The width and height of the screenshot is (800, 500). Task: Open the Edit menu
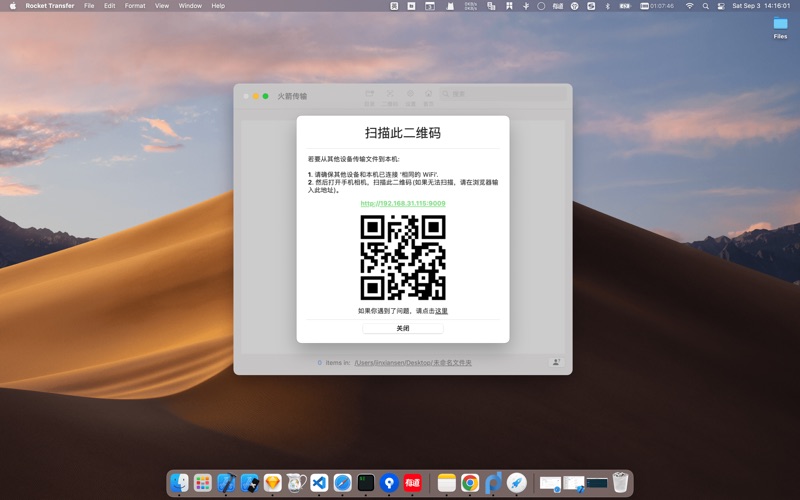click(x=109, y=6)
